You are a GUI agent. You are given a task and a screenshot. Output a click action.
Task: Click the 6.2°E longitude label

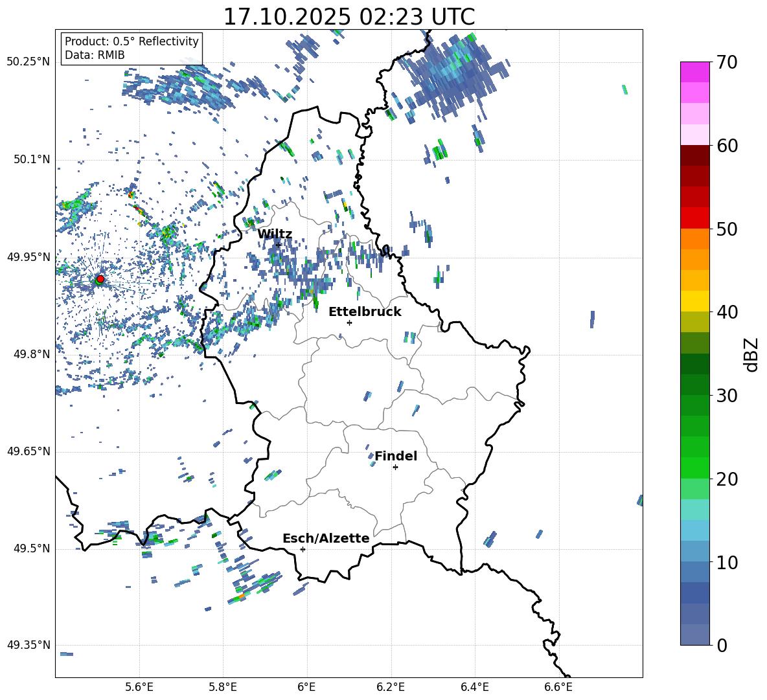391,687
